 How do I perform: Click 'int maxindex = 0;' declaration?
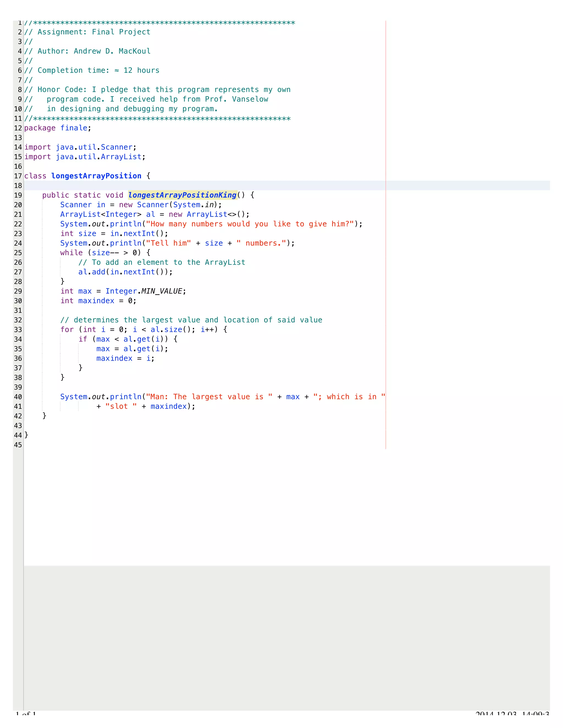pos(98,301)
